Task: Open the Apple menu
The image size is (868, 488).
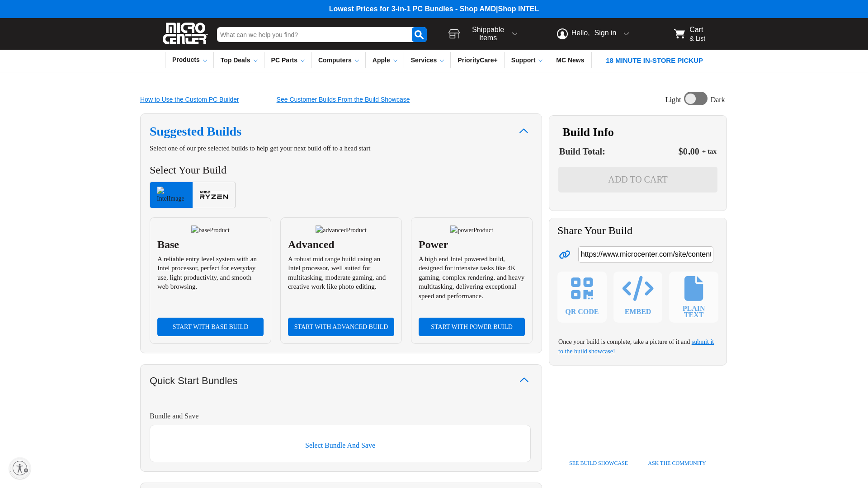Action: [x=385, y=60]
